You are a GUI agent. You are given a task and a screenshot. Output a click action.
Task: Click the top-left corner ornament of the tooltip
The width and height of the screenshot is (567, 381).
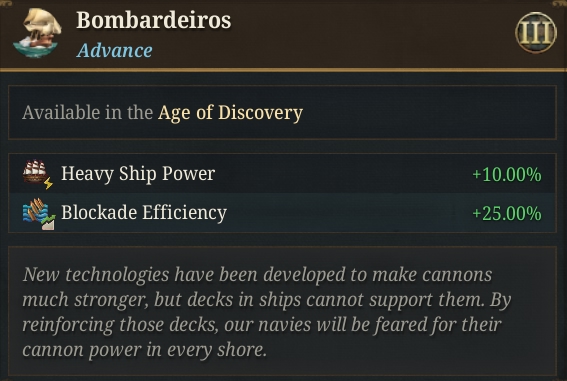click(x=7, y=3)
